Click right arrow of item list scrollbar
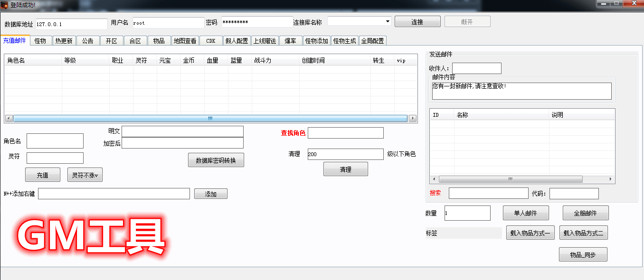This screenshot has height=280, width=644. (x=611, y=179)
